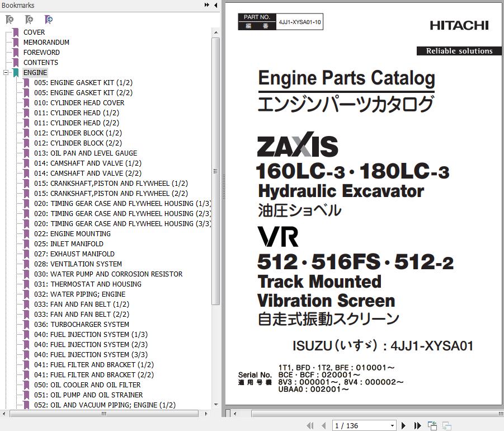
Task: Open 014: CAMSHAFT AND VALVE (1/2)
Action: 88,163
